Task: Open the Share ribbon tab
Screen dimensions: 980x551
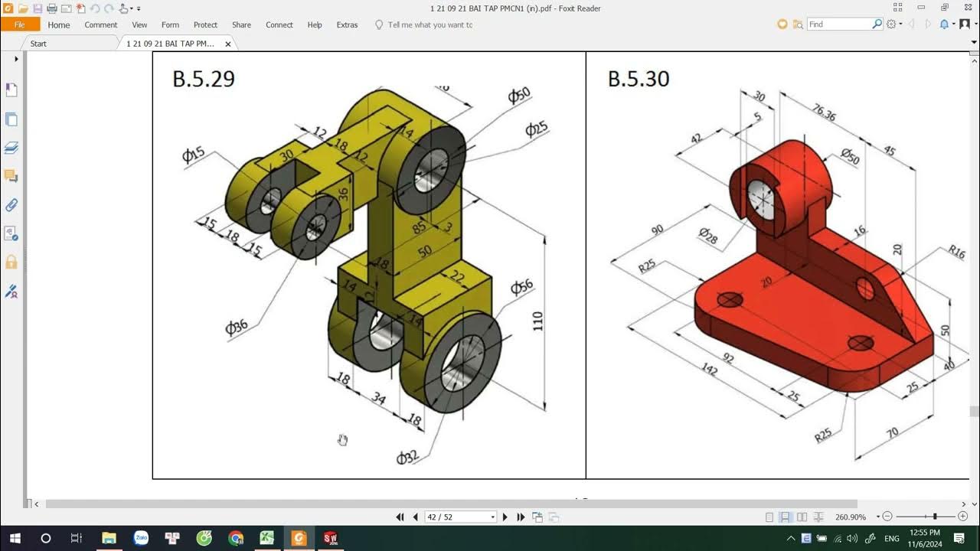Action: click(x=241, y=24)
